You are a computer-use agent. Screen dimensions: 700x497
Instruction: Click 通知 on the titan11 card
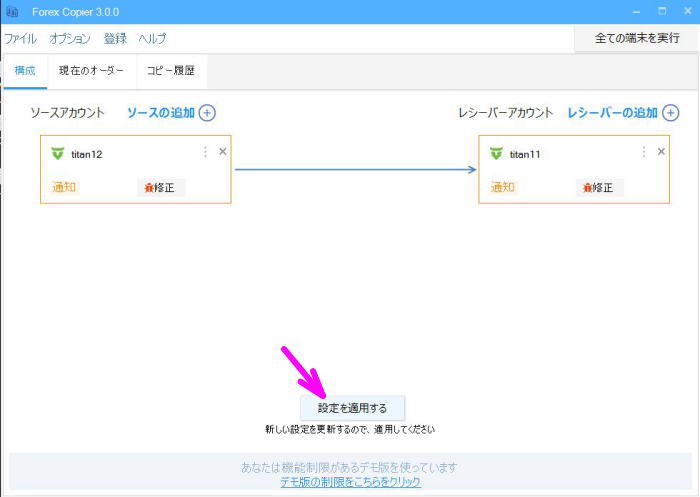coord(503,187)
